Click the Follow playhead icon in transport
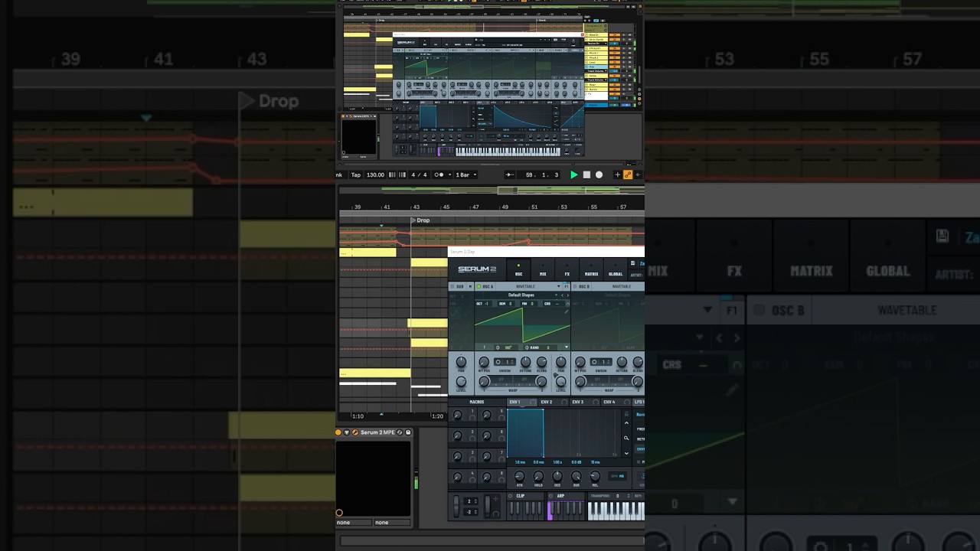 pyautogui.click(x=509, y=174)
